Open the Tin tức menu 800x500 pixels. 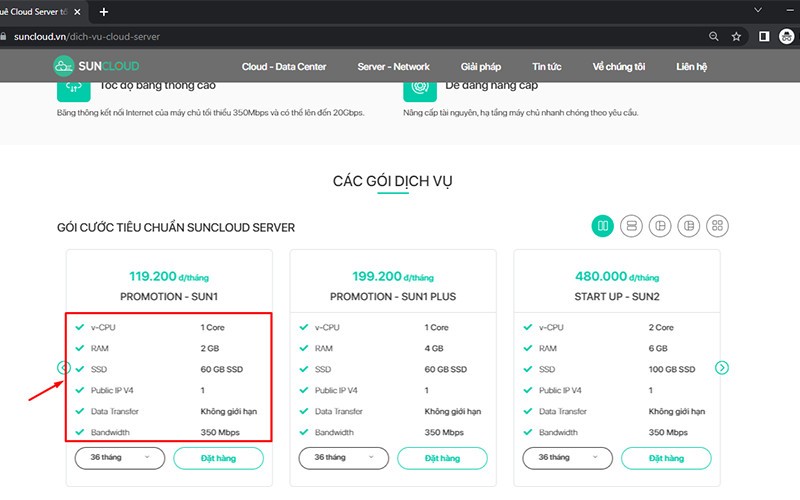click(x=546, y=67)
